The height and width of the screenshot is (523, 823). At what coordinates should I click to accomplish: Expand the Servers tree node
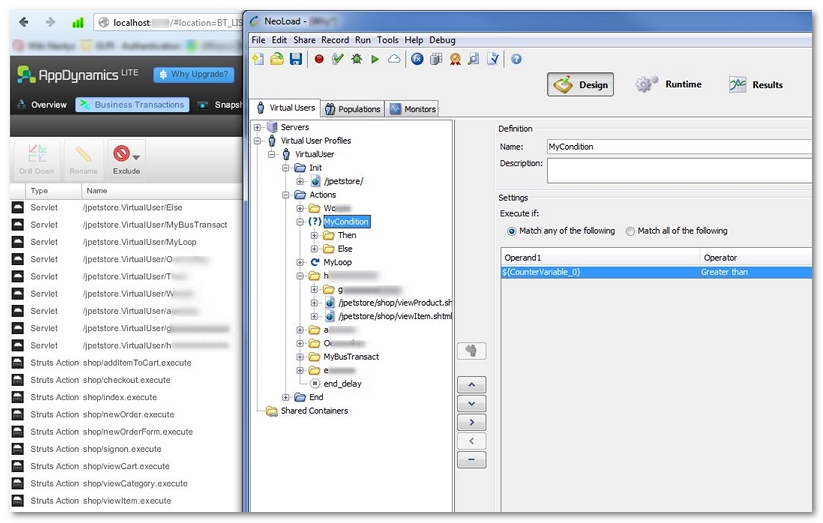(x=258, y=127)
